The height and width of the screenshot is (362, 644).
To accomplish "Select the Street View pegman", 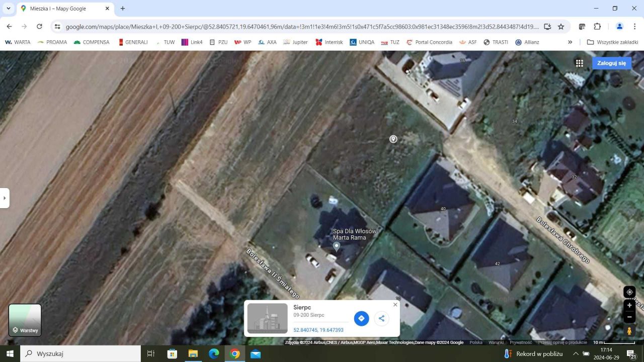I will coord(629,331).
